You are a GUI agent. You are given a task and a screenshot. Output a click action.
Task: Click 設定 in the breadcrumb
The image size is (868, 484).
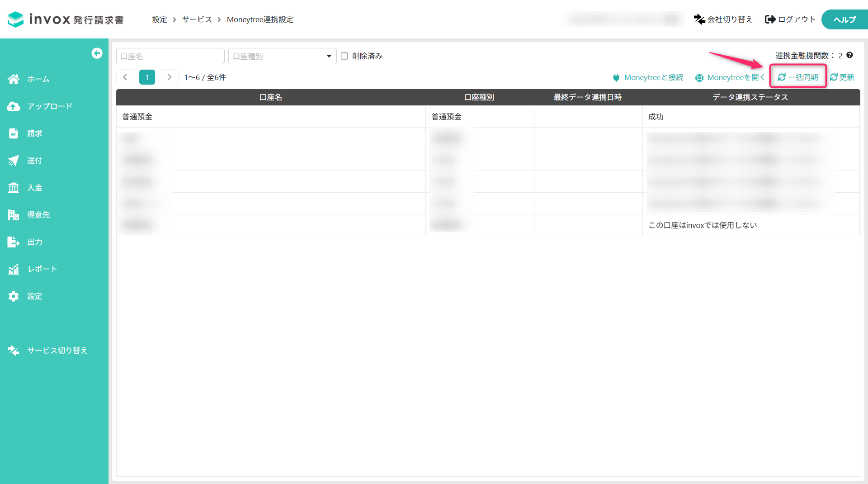160,19
